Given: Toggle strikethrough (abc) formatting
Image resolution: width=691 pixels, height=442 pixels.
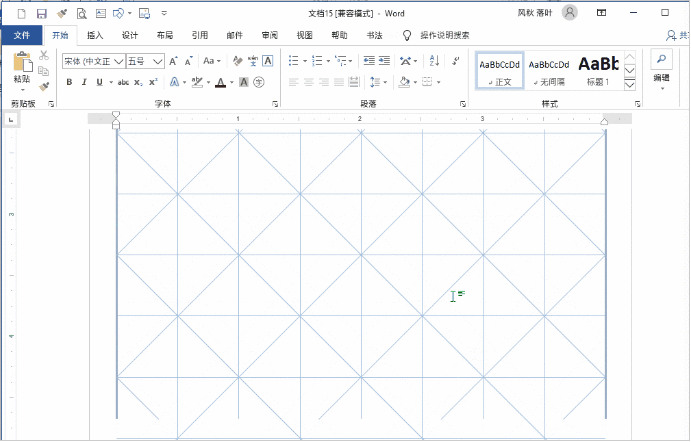Looking at the screenshot, I should (123, 82).
